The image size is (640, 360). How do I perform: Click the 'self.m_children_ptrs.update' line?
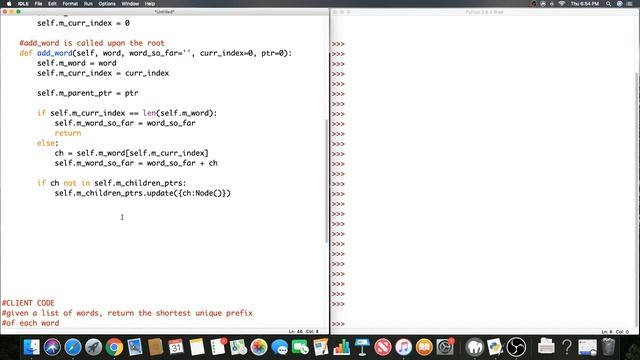(142, 193)
